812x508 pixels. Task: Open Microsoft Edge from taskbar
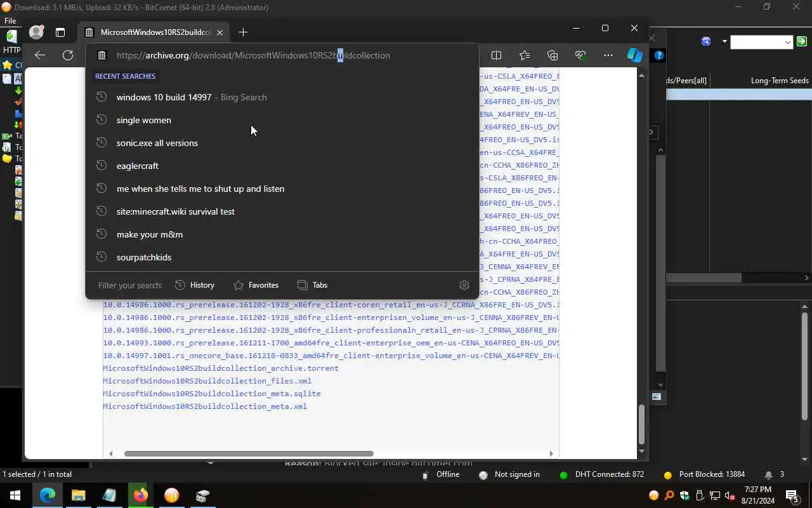click(48, 495)
